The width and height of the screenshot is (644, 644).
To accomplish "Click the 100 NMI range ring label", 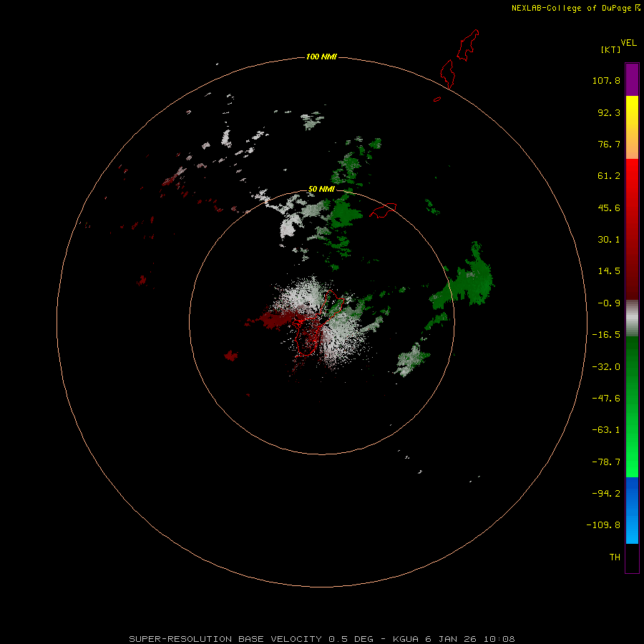I will (x=321, y=57).
